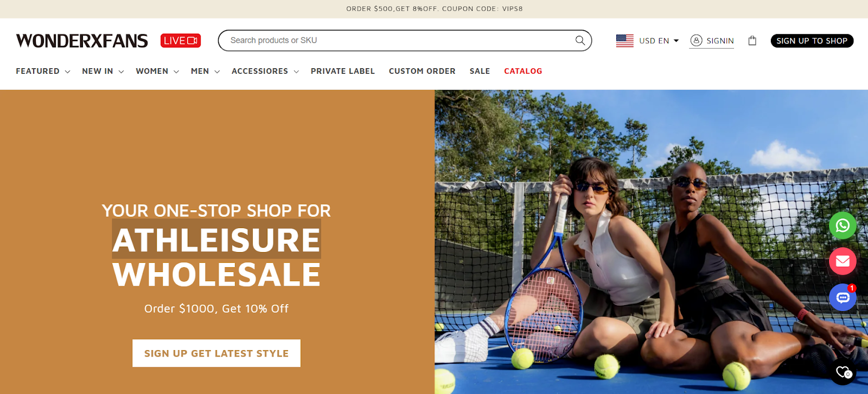The width and height of the screenshot is (868, 394).
Task: Click the red email envelope icon
Action: pyautogui.click(x=843, y=261)
